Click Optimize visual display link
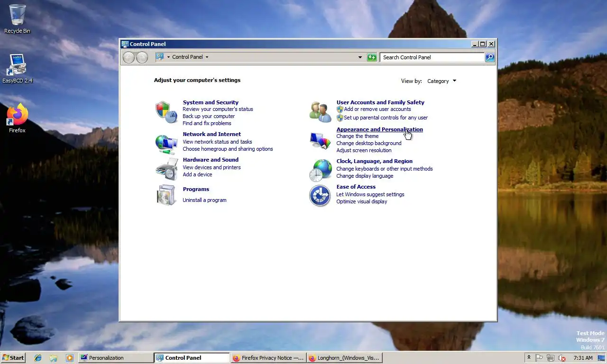Viewport: 607px width, 364px height. pos(362,201)
